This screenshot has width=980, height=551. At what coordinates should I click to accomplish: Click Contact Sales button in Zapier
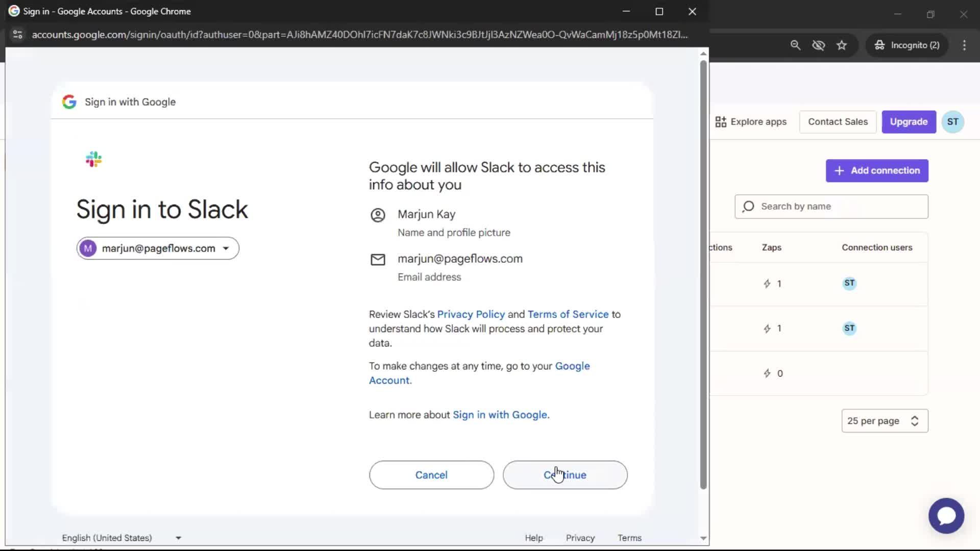[x=838, y=122]
